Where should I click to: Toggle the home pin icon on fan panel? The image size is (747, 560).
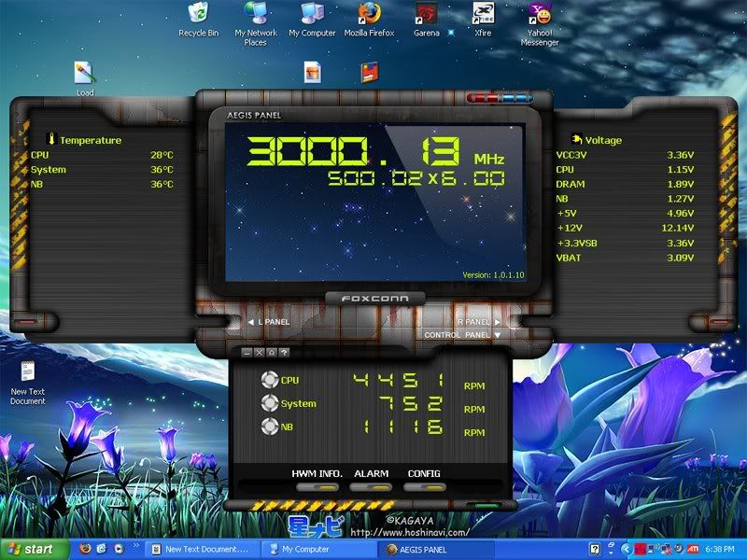[x=272, y=353]
